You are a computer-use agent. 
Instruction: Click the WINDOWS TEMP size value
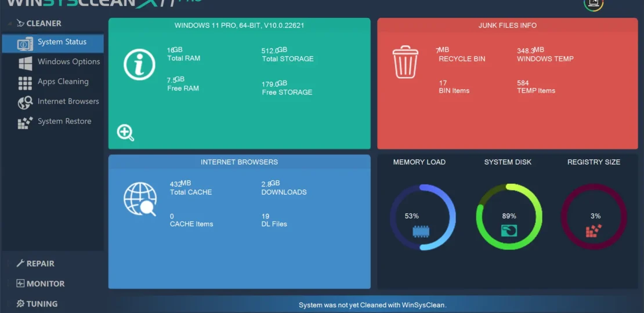(531, 51)
